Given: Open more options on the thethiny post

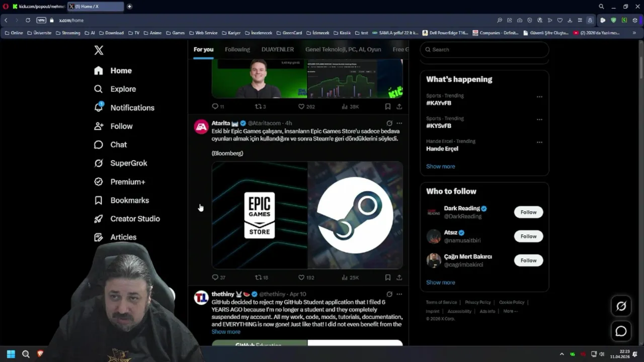Looking at the screenshot, I should tap(399, 294).
